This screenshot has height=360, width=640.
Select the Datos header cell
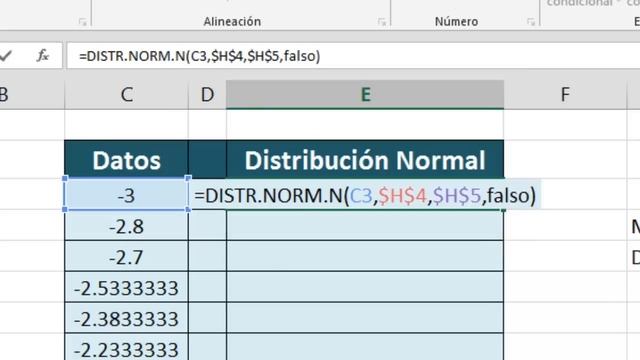click(x=127, y=160)
